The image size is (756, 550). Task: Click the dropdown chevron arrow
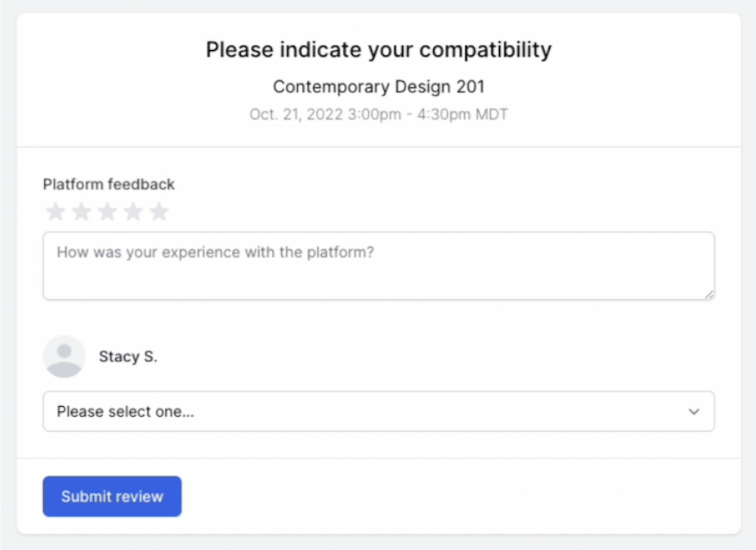[694, 411]
